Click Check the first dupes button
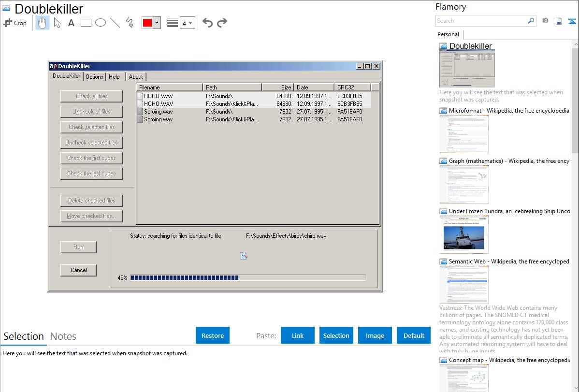The image size is (579, 392). click(91, 158)
